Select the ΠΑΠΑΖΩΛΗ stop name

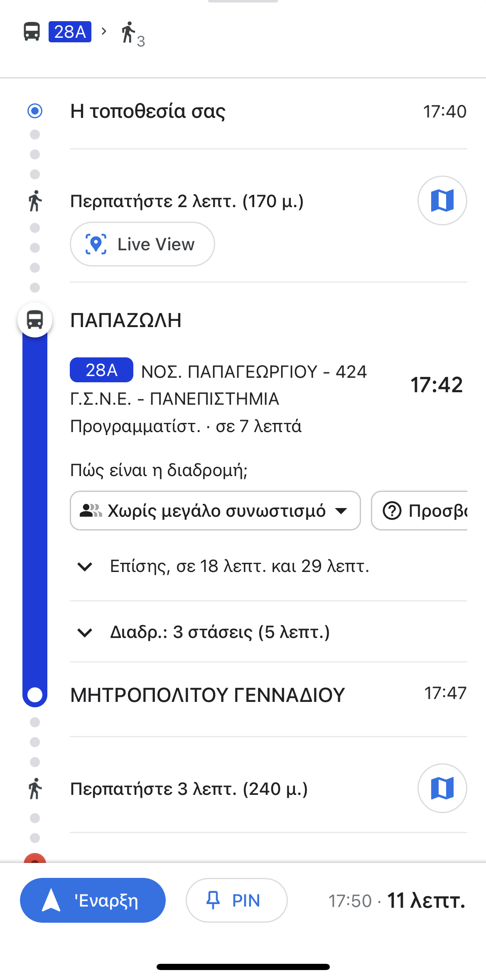pyautogui.click(x=126, y=320)
